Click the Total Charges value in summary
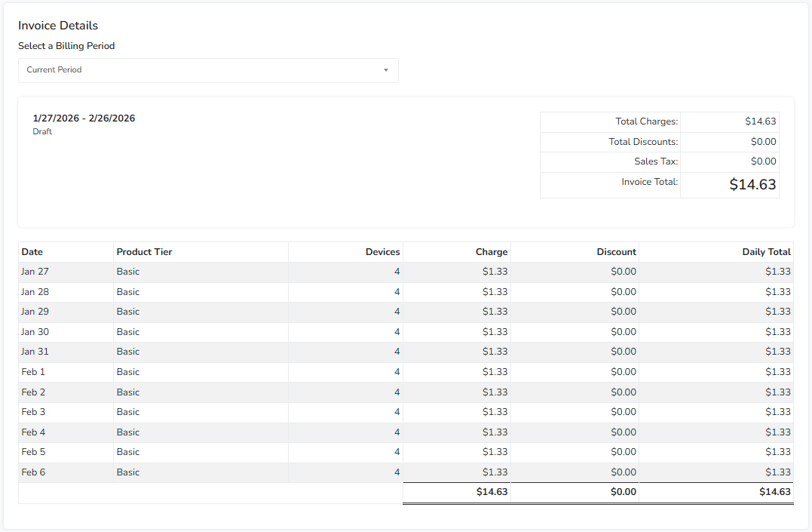This screenshot has width=812, height=532. pyautogui.click(x=760, y=121)
